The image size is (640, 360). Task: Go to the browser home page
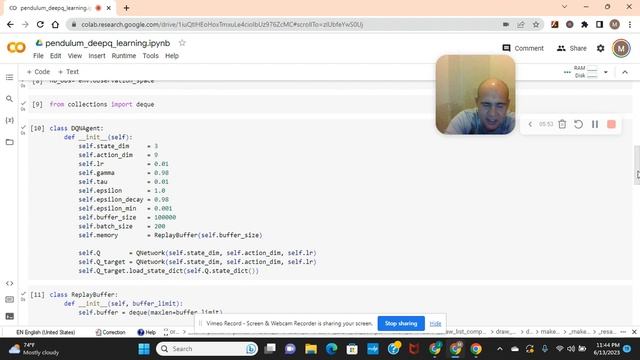[x=55, y=24]
